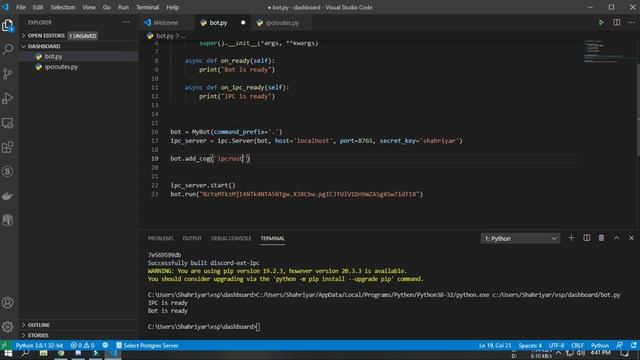Open the Manage gear menu
The image size is (640, 360).
tap(8, 327)
